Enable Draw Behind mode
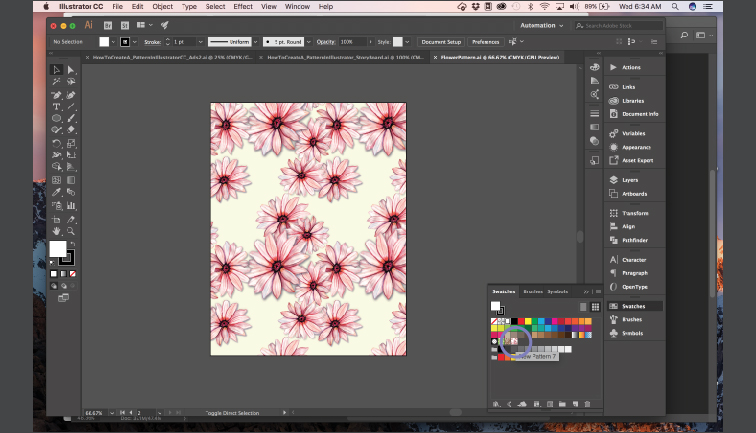 pos(63,286)
